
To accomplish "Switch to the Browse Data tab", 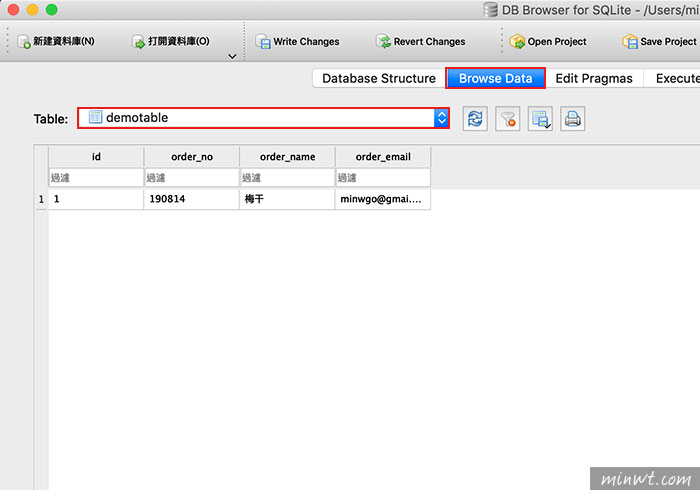I will pyautogui.click(x=496, y=79).
